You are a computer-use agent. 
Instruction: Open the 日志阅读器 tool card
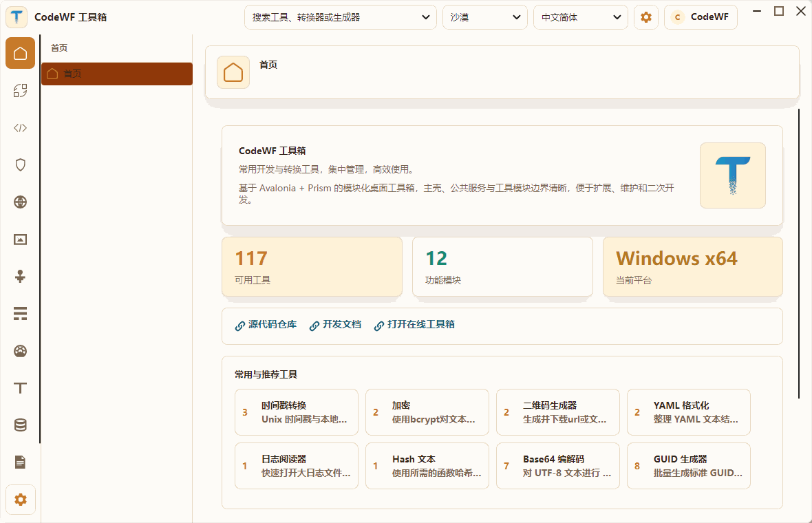point(296,465)
